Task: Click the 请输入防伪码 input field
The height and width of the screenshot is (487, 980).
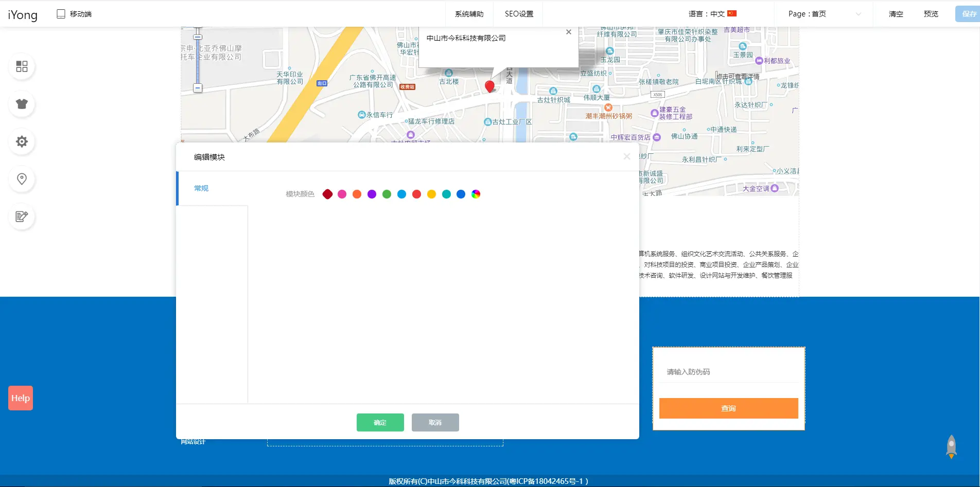Action: click(x=728, y=372)
